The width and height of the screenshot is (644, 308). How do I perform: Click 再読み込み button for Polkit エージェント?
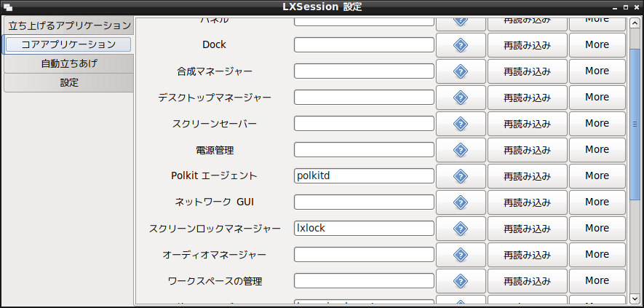point(527,176)
